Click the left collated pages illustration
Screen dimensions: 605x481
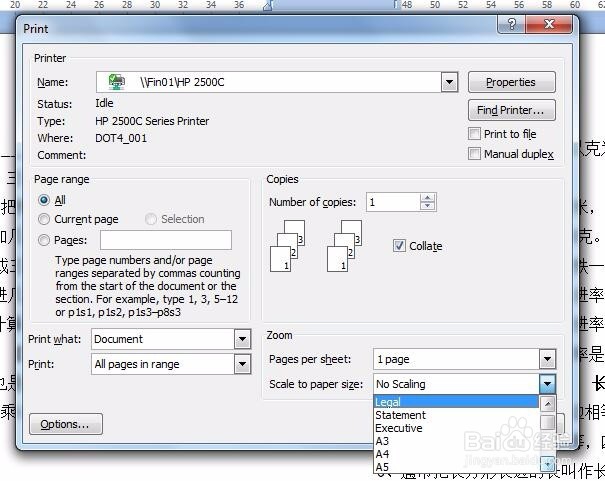pyautogui.click(x=287, y=246)
